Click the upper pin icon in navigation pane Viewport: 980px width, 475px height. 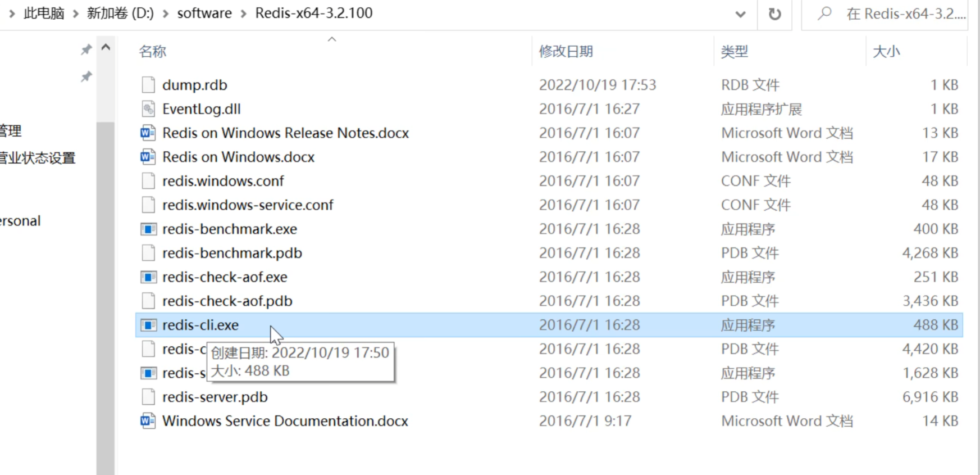click(86, 50)
